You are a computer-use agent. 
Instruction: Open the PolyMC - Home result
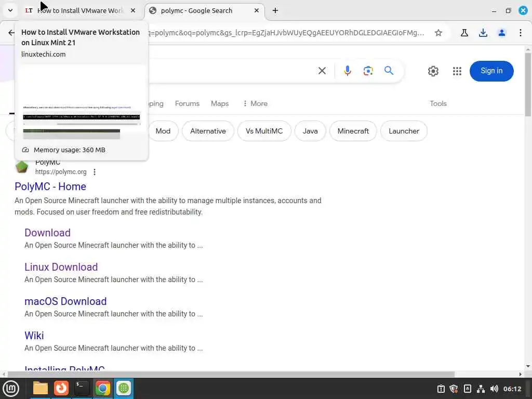pos(50,187)
